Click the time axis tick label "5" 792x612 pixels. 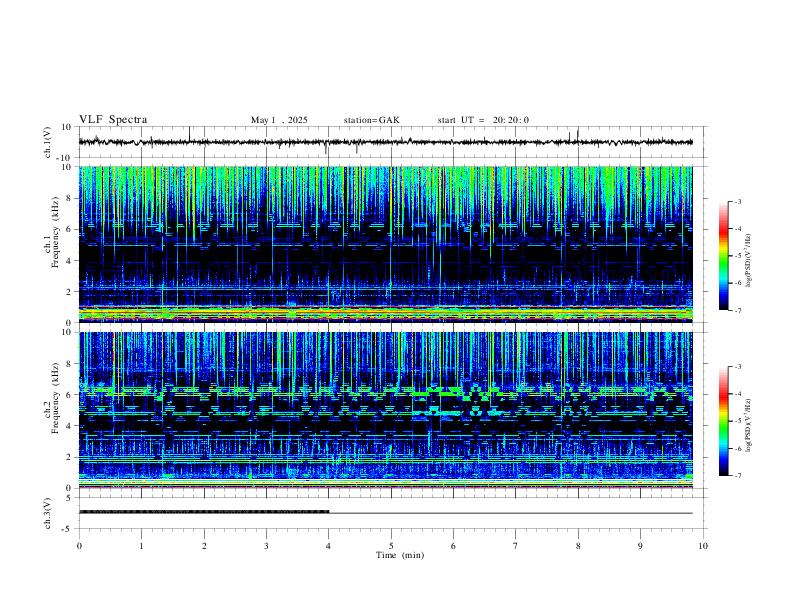(x=391, y=546)
